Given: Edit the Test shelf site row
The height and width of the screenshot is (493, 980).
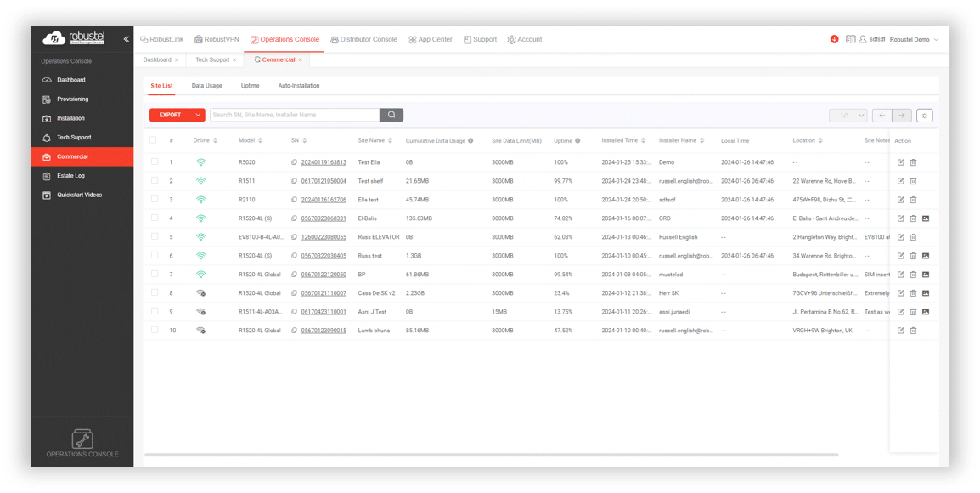Looking at the screenshot, I should (901, 181).
